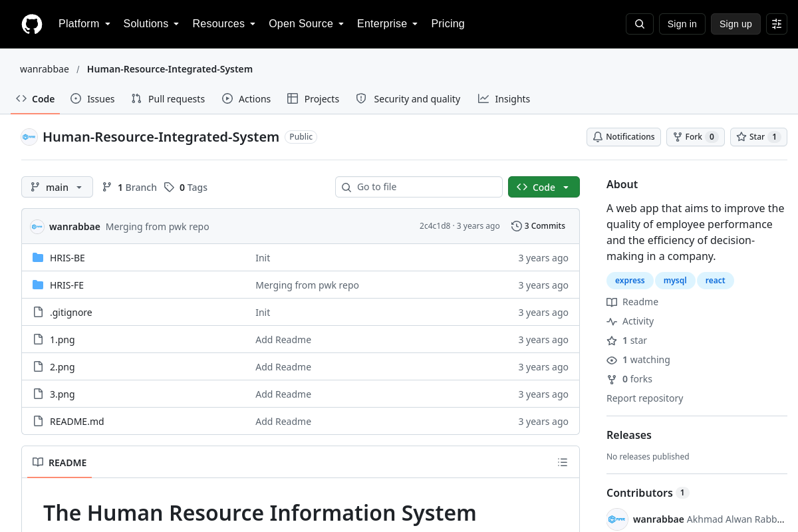Click the contributor wanrabbae avatar
798x532 pixels.
[617, 519]
